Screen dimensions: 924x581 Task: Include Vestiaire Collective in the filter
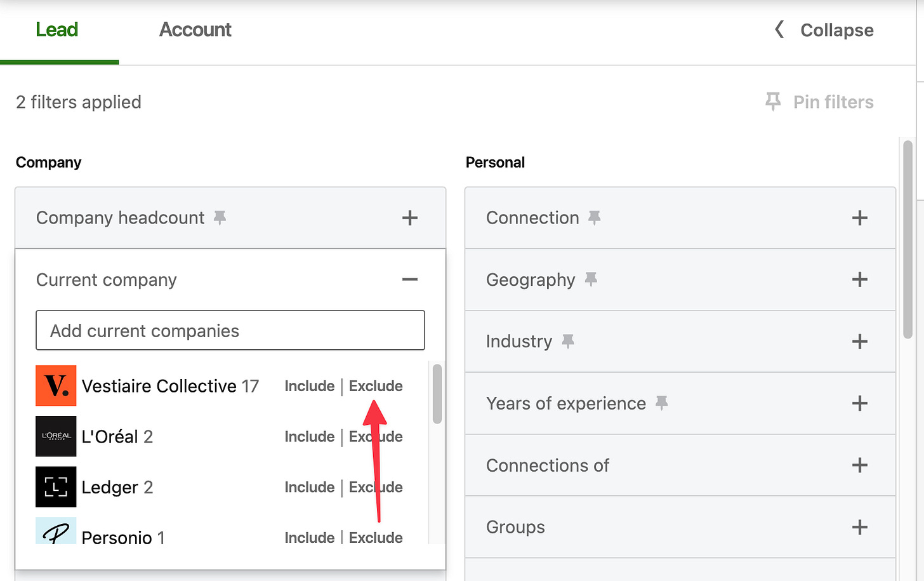pos(309,386)
